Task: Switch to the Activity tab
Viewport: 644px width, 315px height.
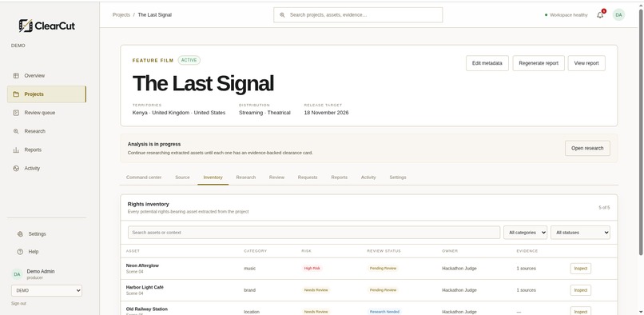Action: click(368, 177)
